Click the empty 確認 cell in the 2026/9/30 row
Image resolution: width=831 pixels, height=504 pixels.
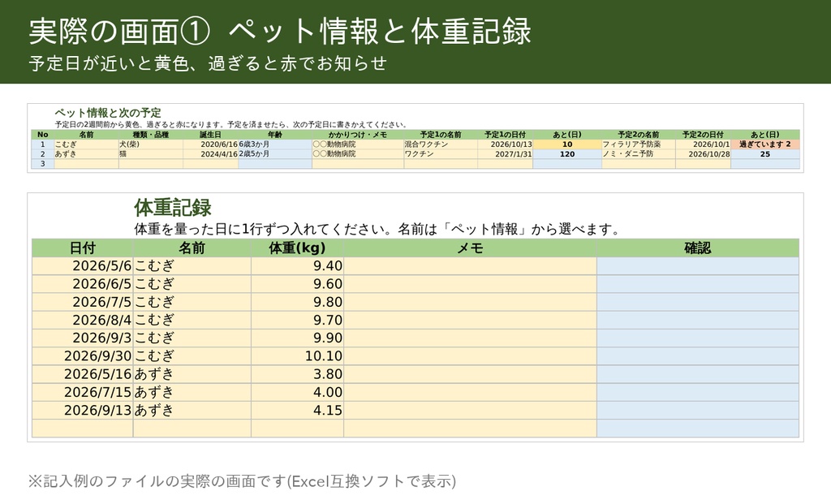coord(697,356)
